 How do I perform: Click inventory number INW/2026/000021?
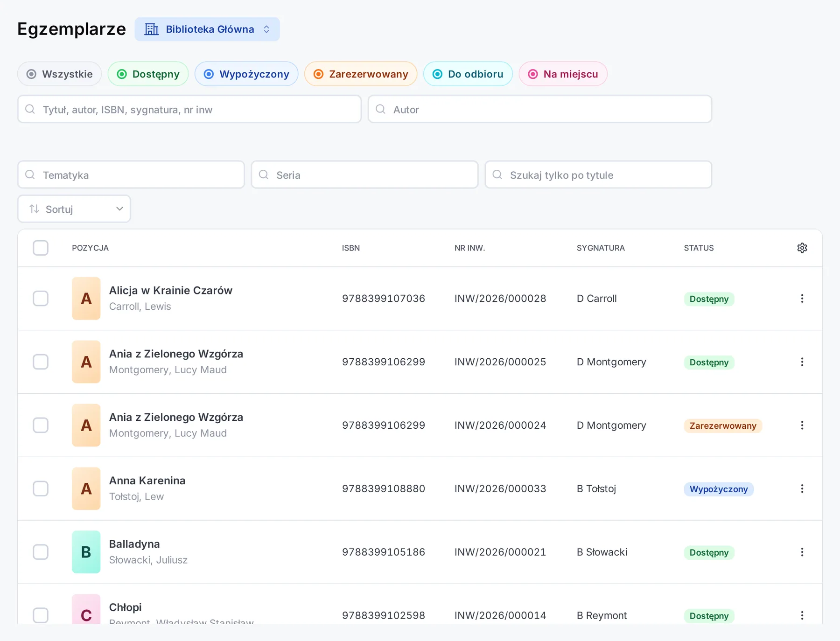click(x=500, y=552)
